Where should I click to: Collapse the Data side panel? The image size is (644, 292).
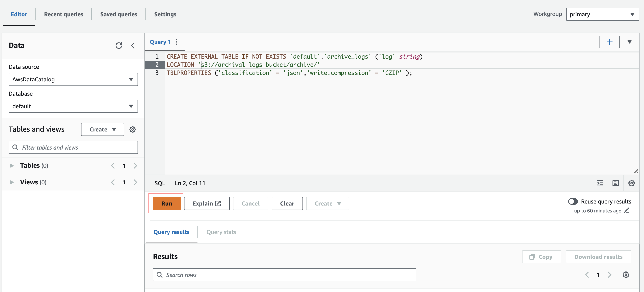[x=133, y=45]
